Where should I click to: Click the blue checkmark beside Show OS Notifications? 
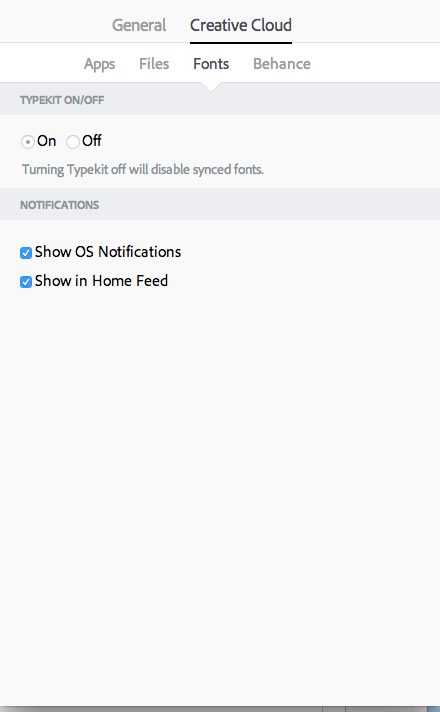[x=26, y=253]
